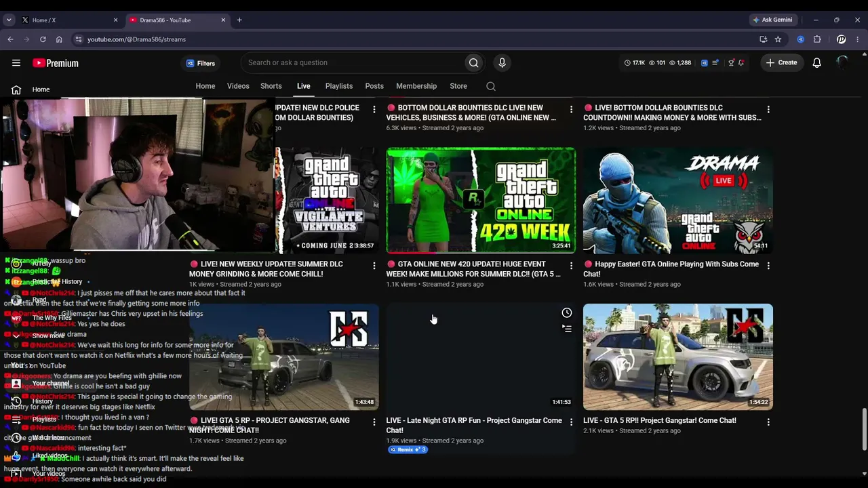The height and width of the screenshot is (488, 868).
Task: View site information for youtube.com
Action: click(79, 39)
